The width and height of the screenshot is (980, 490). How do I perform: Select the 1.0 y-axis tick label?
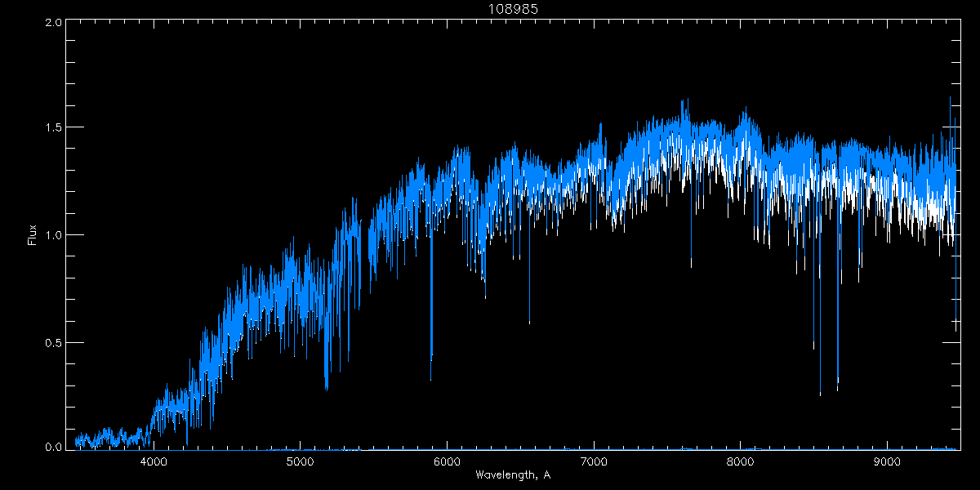click(53, 235)
